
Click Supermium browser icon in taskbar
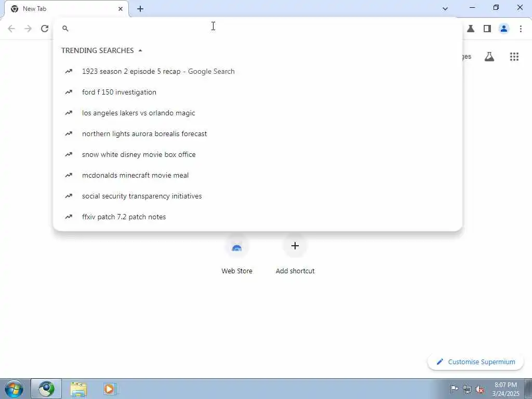tap(46, 389)
